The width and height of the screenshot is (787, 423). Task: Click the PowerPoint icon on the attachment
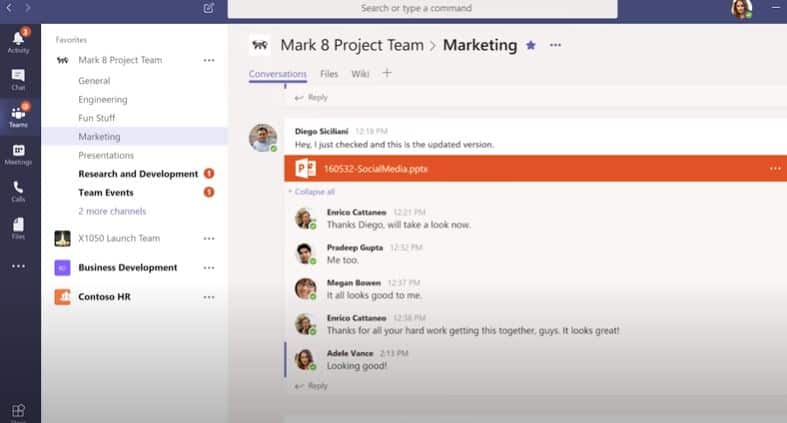(x=306, y=169)
